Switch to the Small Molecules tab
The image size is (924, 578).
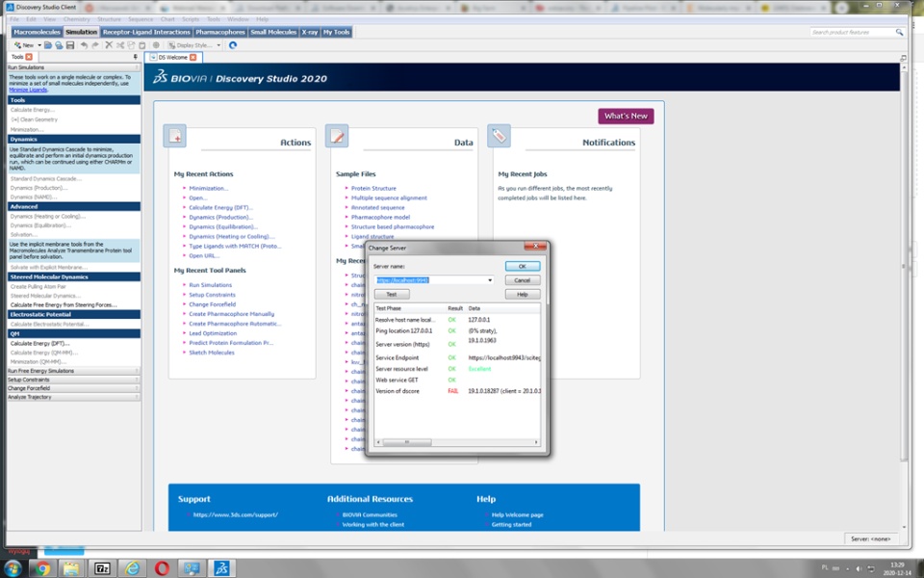[273, 32]
